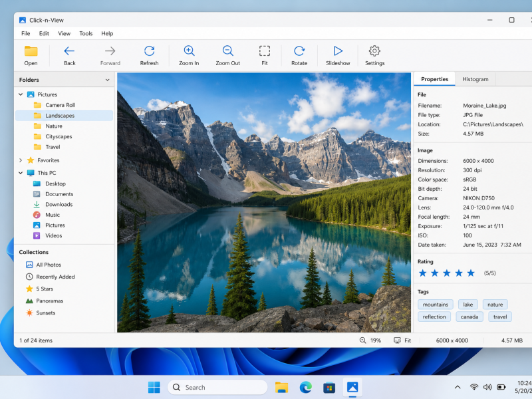Fit the image to window from toolbar
The height and width of the screenshot is (399, 532).
[265, 56]
